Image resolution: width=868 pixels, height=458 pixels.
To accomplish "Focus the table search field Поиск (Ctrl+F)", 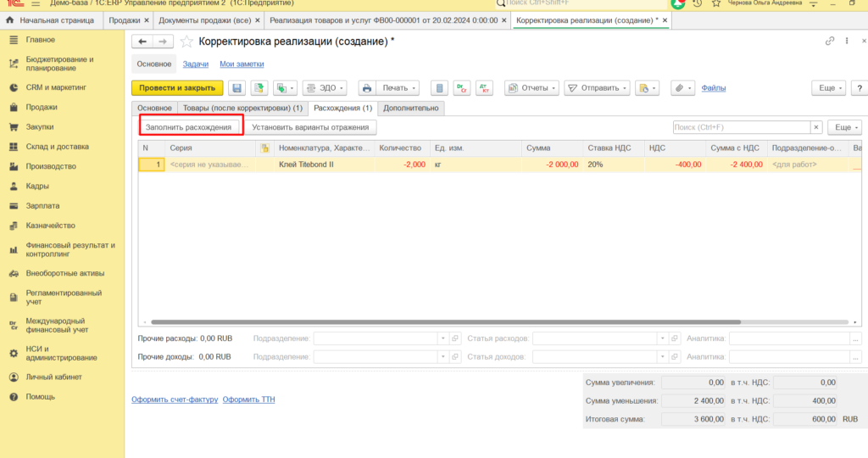I will tap(741, 127).
